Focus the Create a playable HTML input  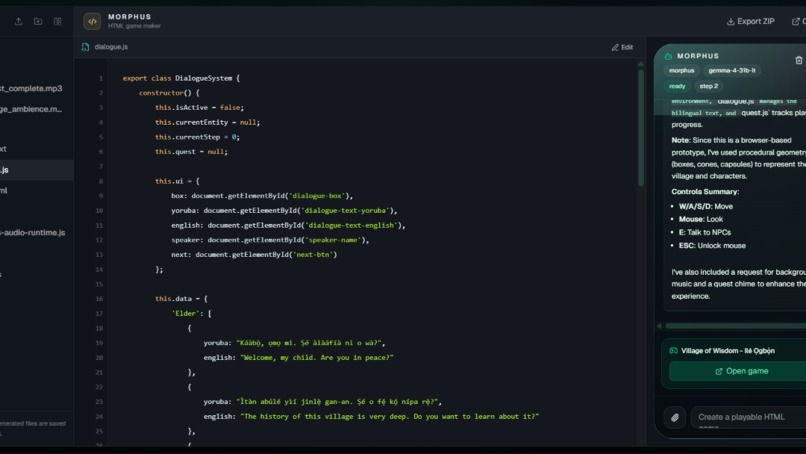tap(748, 417)
